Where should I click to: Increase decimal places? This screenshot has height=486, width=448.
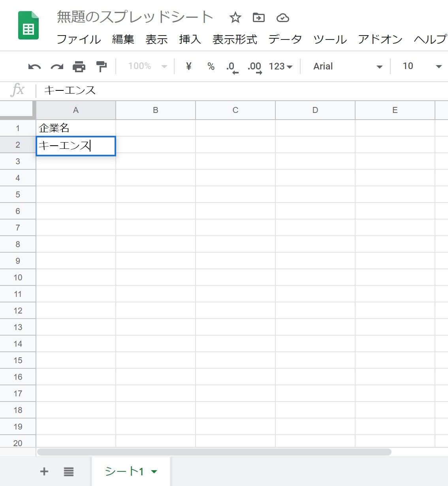coord(255,67)
